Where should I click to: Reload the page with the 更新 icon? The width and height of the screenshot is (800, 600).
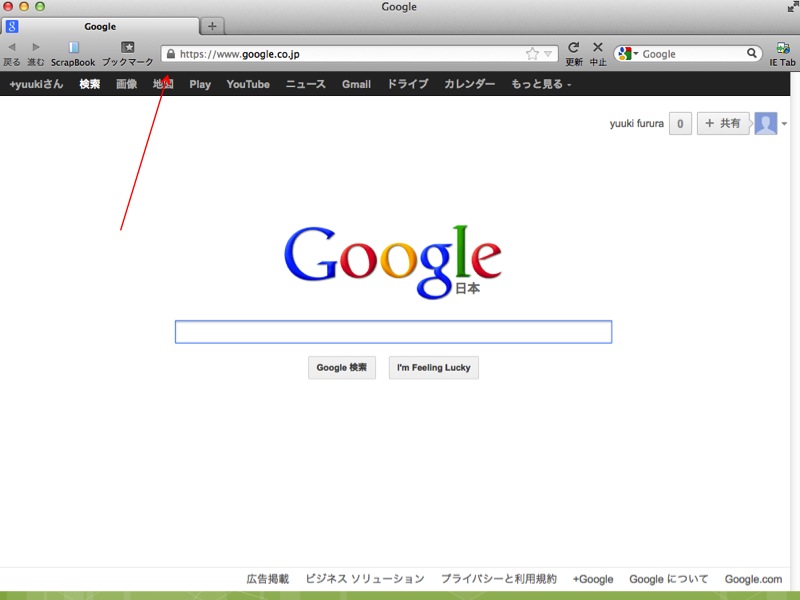(x=573, y=47)
